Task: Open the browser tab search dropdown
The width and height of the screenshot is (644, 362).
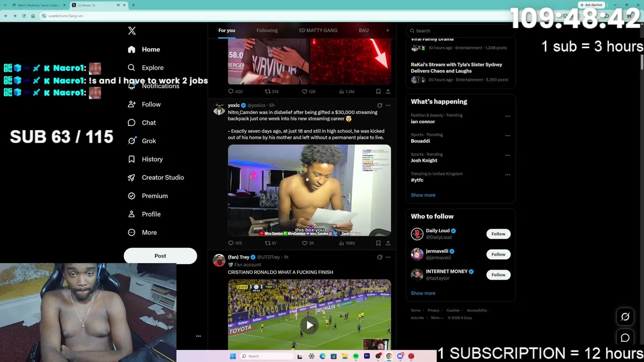Action: pos(6,5)
